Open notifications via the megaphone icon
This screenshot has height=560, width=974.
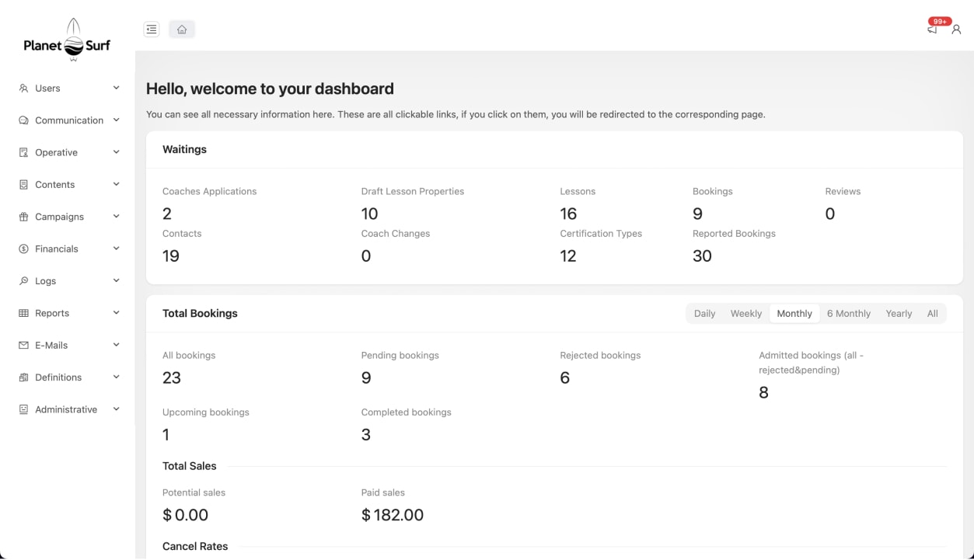coord(933,30)
